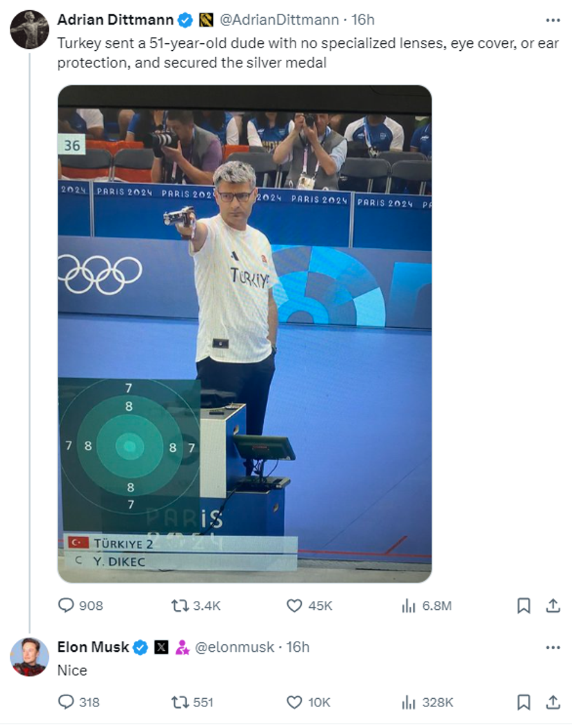The width and height of the screenshot is (572, 728).
Task: Bookmark Elon Musk's reply
Action: point(524,701)
